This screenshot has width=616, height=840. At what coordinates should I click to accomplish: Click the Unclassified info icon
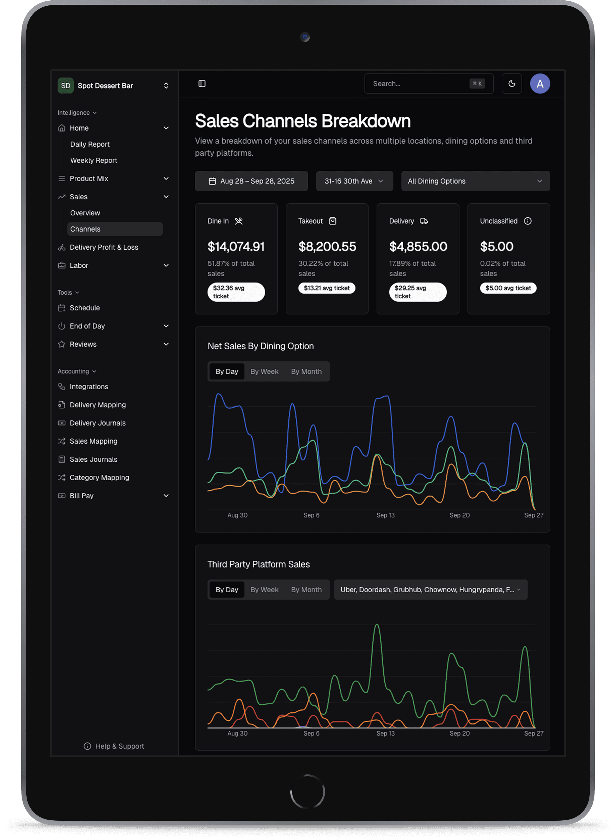coord(527,221)
